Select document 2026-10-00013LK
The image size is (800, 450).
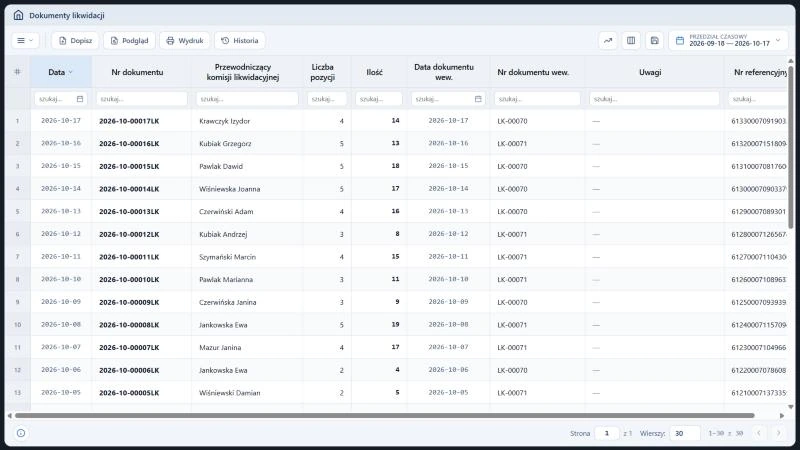[x=129, y=211]
